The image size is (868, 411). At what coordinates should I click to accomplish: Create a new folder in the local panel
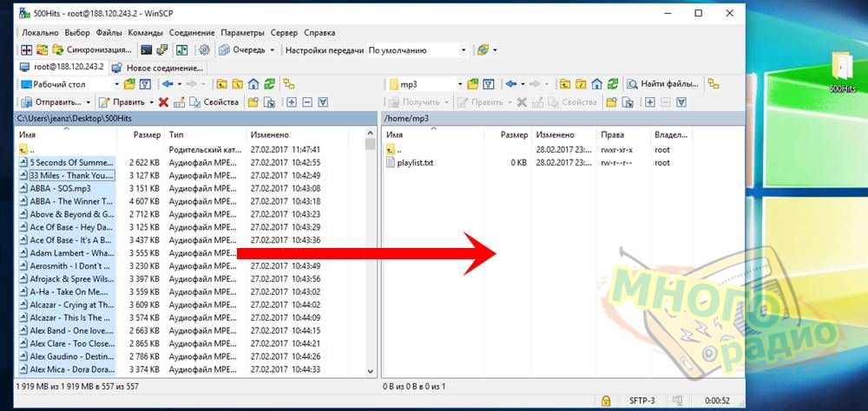(x=253, y=102)
